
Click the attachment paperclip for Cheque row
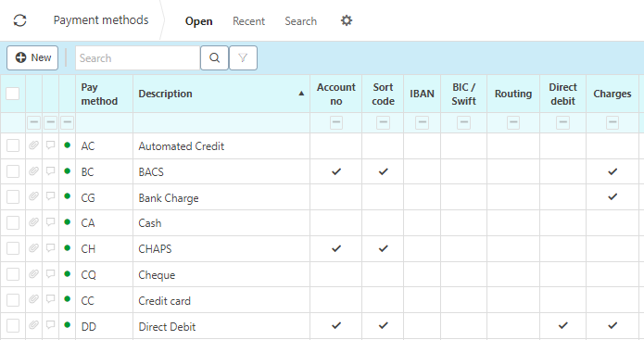point(33,274)
